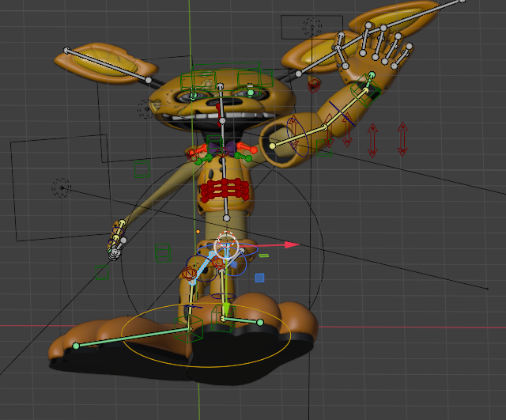Select the dashed-circle light object at far left
This screenshot has width=506, height=420.
pos(62,187)
